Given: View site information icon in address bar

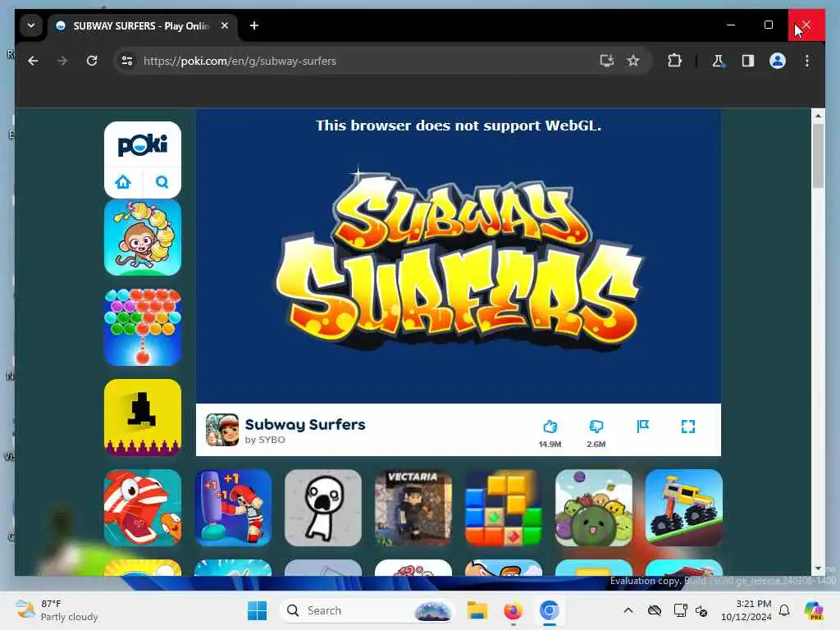Looking at the screenshot, I should point(127,61).
